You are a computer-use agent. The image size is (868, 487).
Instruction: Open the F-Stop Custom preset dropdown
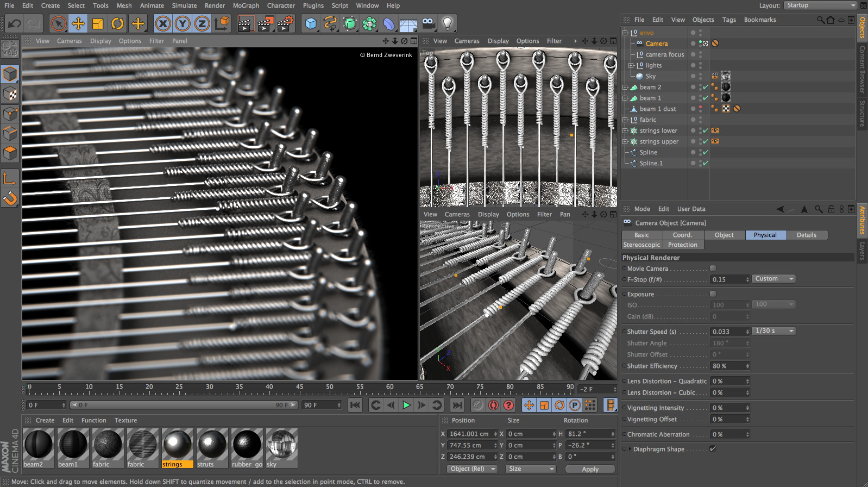point(774,279)
